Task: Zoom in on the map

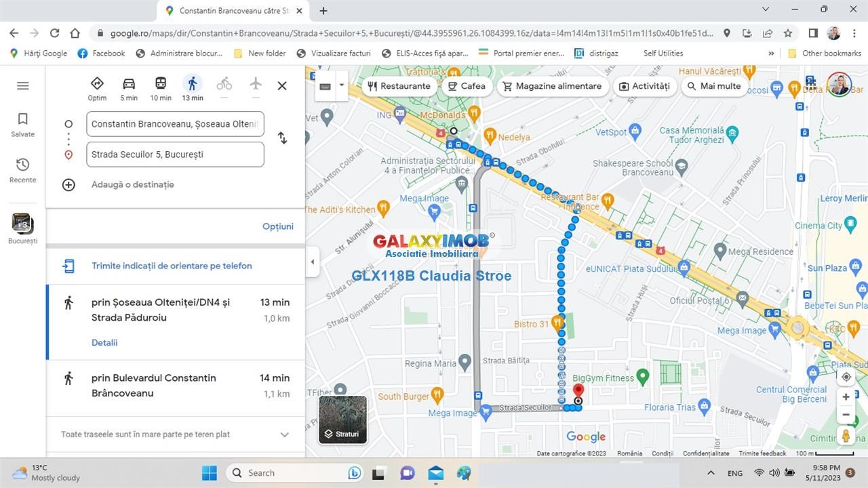Action: point(846,397)
